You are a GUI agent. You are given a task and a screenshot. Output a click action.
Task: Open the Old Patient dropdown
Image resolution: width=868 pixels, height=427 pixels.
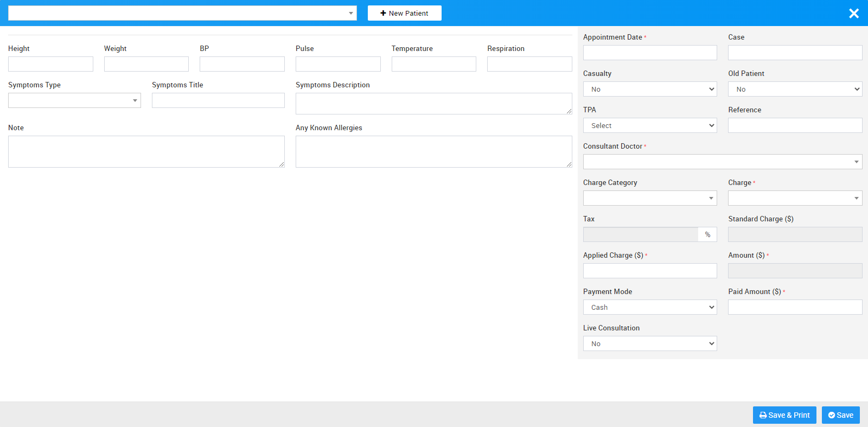click(795, 89)
